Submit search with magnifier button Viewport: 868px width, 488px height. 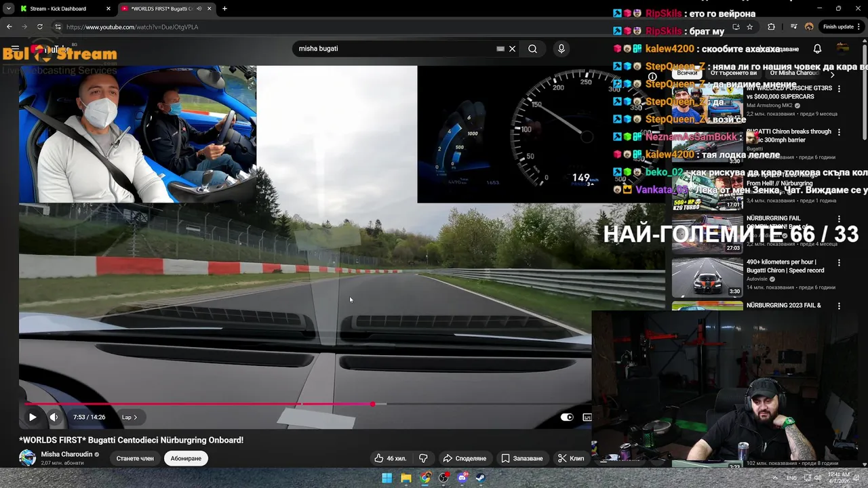point(533,49)
